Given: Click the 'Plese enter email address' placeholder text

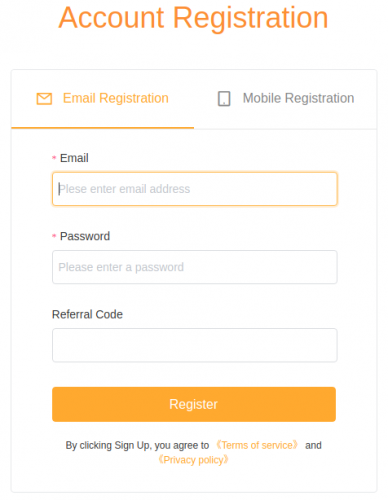Looking at the screenshot, I should pos(124,189).
